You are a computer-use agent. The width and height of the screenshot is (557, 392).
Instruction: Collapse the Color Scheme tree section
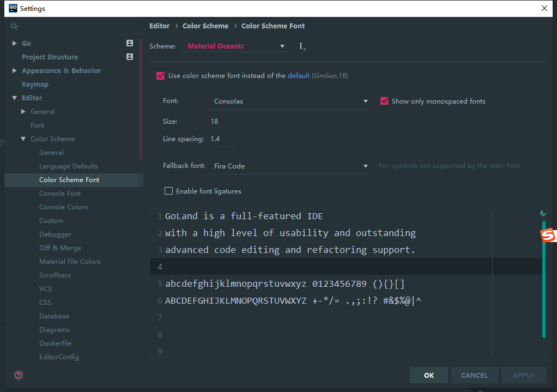(23, 138)
